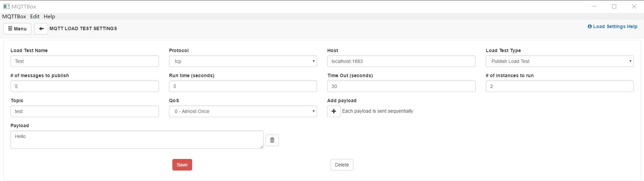Click the Time Out (seconds) field
This screenshot has height=181, width=644.
(x=401, y=86)
